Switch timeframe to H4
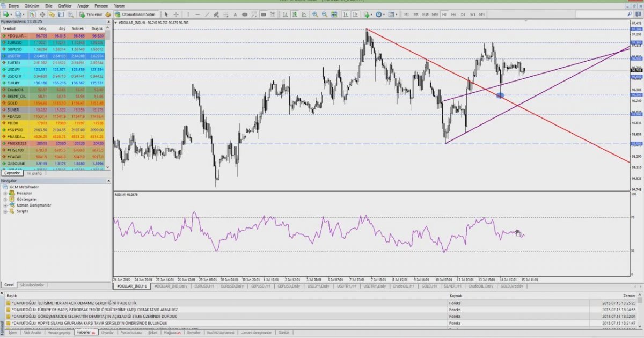This screenshot has width=644, height=338. click(453, 14)
